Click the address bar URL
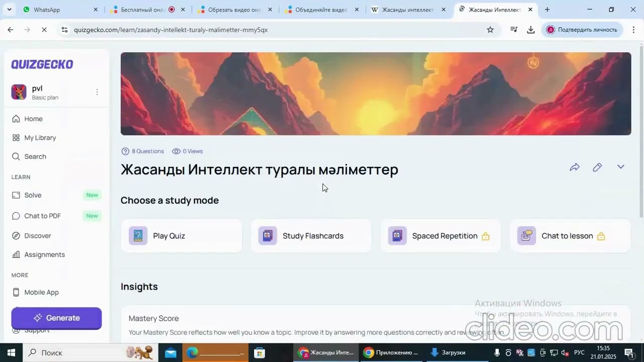 171,30
